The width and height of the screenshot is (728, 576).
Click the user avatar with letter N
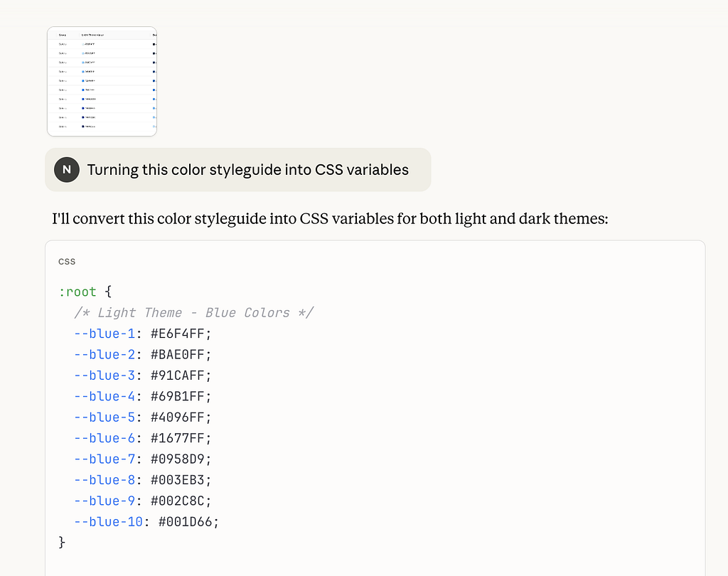(66, 170)
